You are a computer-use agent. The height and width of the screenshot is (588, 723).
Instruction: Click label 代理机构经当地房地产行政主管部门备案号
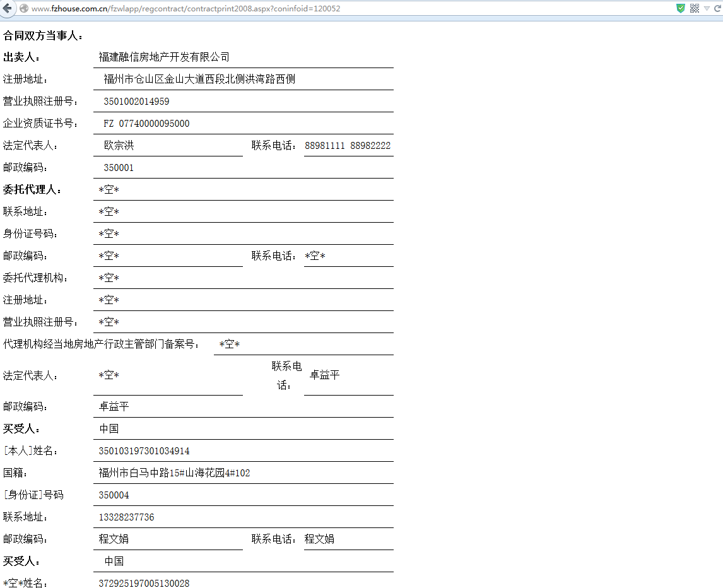coord(101,344)
